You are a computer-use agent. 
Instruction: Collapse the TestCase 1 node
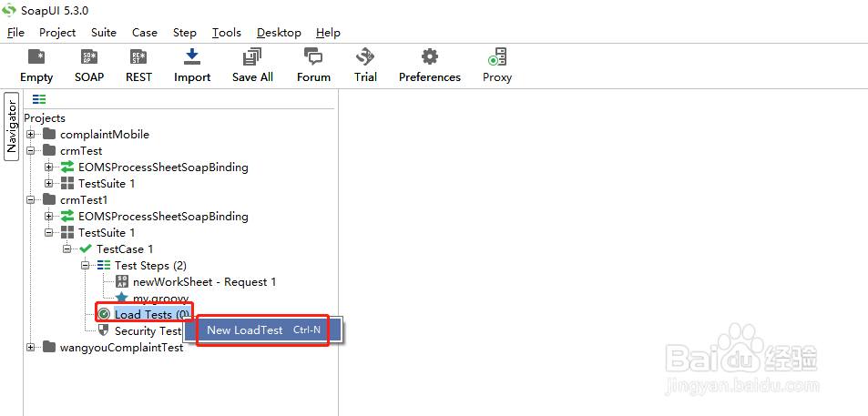[x=67, y=249]
